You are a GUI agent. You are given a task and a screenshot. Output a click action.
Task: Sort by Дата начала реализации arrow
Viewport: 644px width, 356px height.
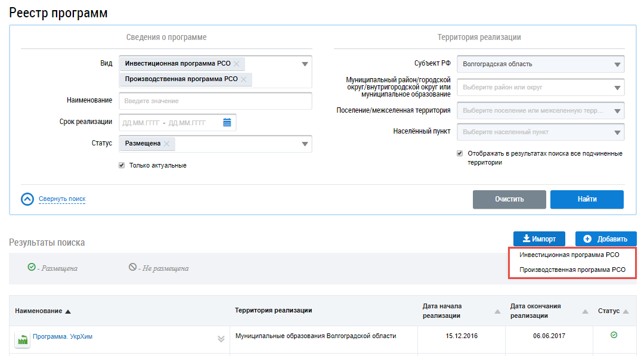tap(497, 312)
